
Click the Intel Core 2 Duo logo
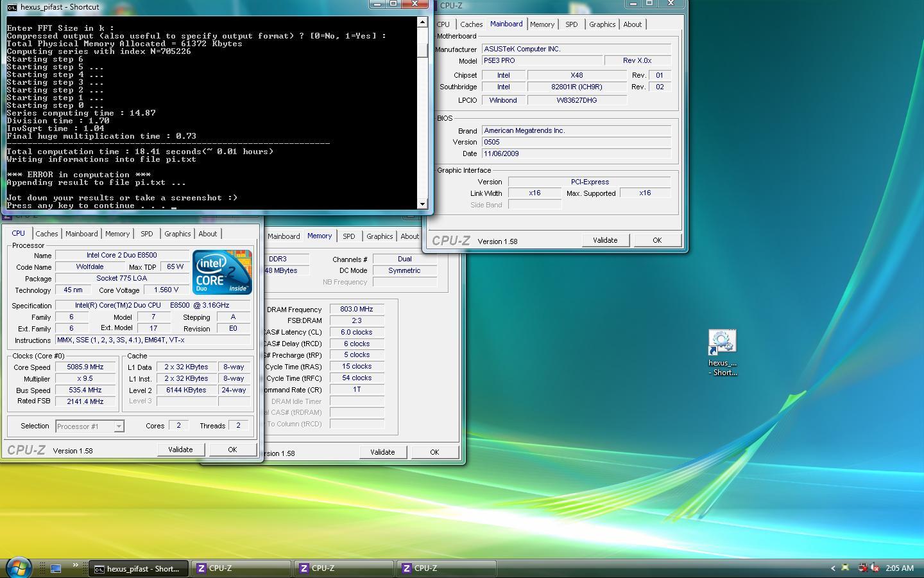tap(222, 272)
